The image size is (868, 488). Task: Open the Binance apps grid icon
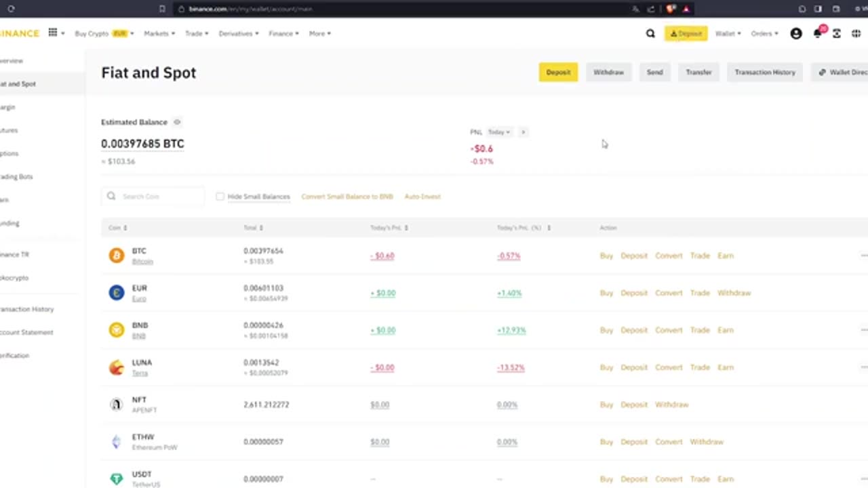point(52,33)
